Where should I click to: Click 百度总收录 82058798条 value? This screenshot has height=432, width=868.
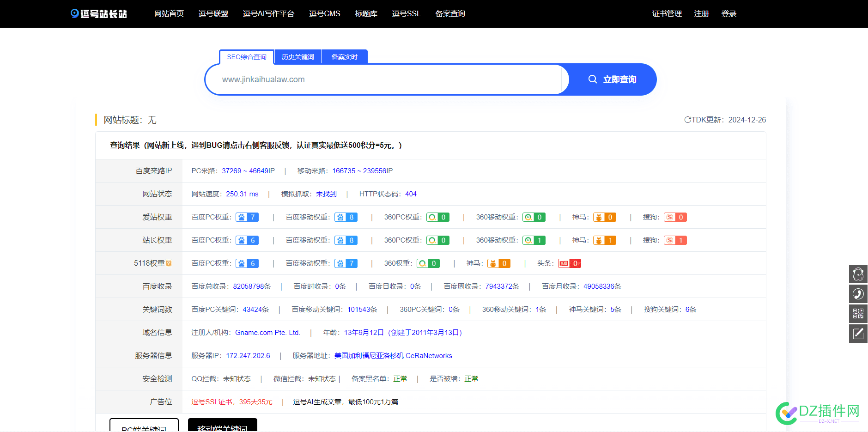tap(252, 286)
